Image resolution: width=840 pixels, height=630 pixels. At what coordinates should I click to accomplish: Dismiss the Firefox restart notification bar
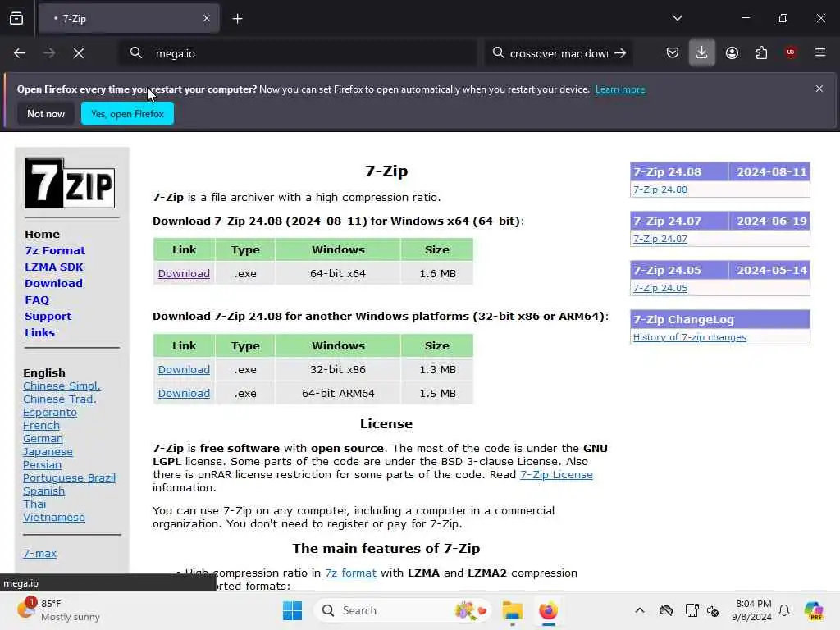click(x=819, y=89)
